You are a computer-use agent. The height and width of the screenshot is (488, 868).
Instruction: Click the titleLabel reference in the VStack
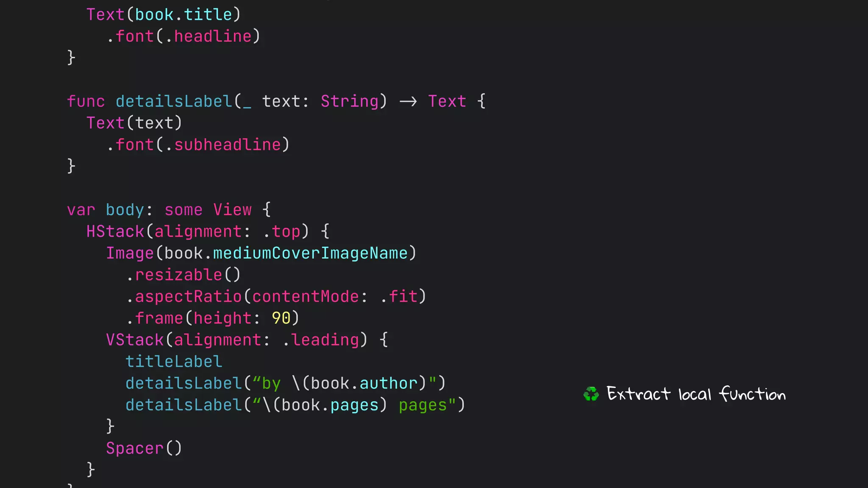tap(174, 361)
